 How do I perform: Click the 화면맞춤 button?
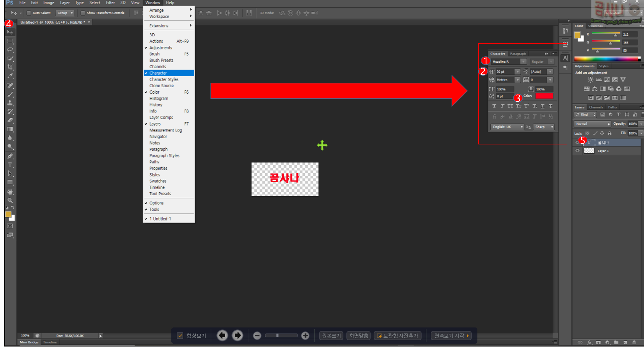click(359, 336)
